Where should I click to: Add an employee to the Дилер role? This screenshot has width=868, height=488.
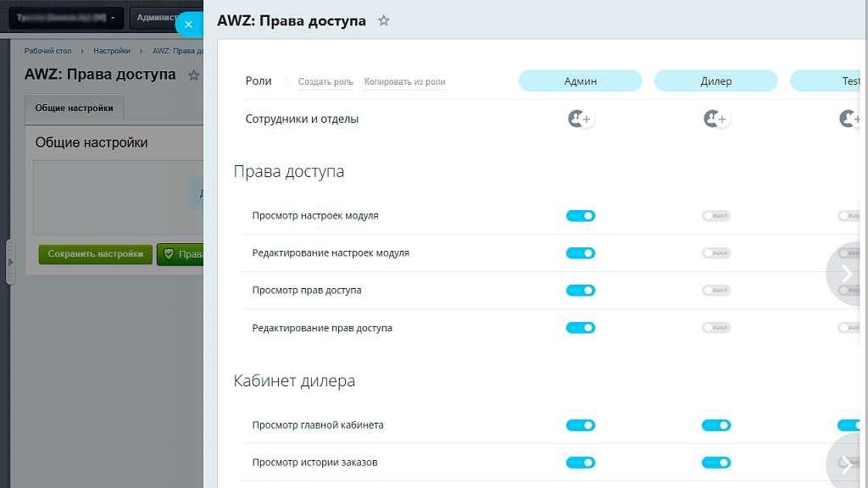pyautogui.click(x=716, y=119)
